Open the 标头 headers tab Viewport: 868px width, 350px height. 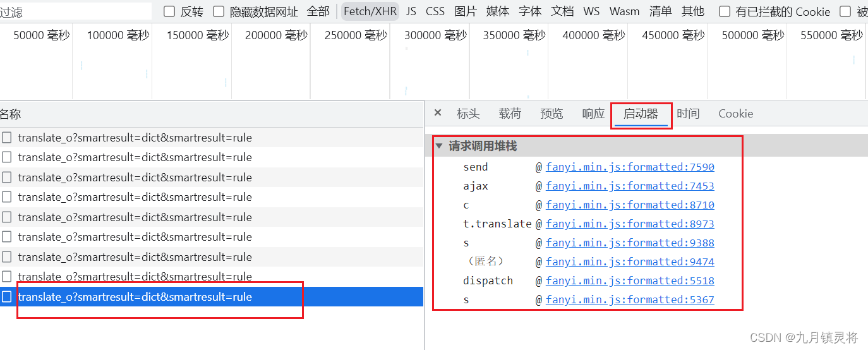coord(468,114)
